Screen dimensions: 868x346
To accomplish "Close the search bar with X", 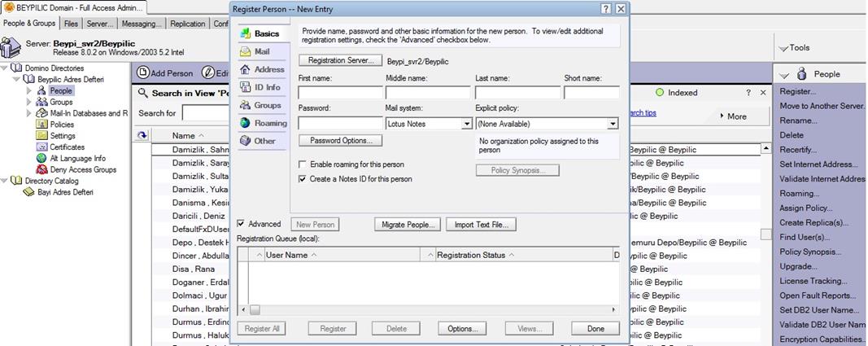I will click(x=763, y=93).
